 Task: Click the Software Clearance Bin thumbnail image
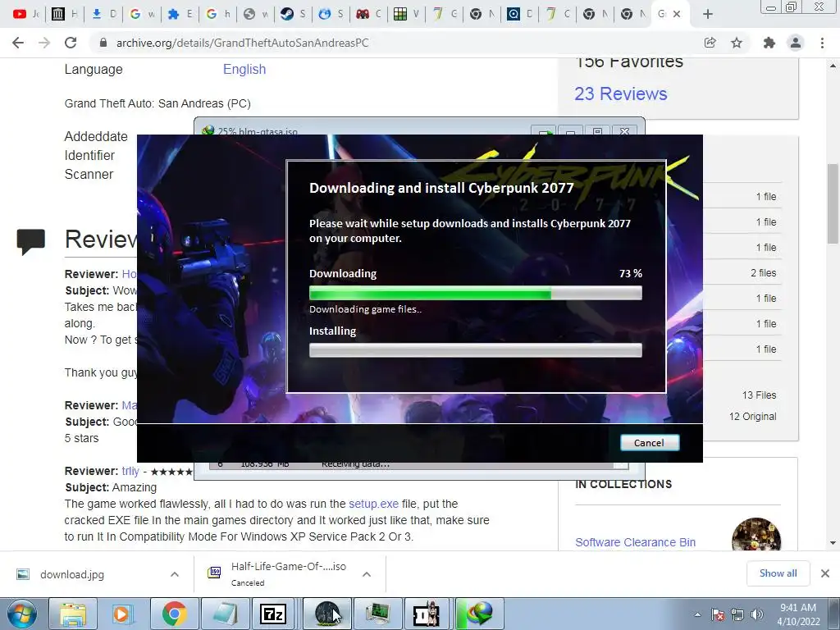(756, 533)
